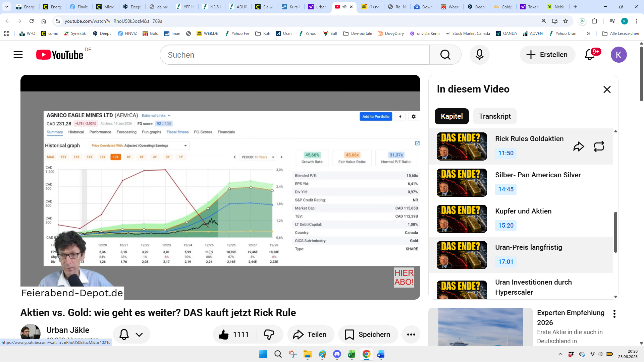Go to the YouTube home logo

pos(60,55)
